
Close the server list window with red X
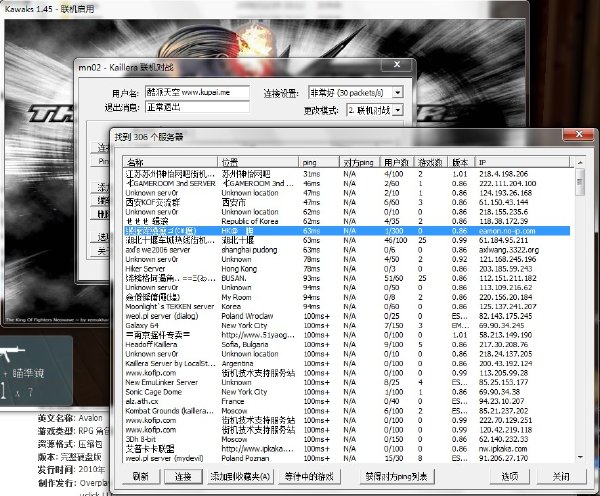click(579, 134)
